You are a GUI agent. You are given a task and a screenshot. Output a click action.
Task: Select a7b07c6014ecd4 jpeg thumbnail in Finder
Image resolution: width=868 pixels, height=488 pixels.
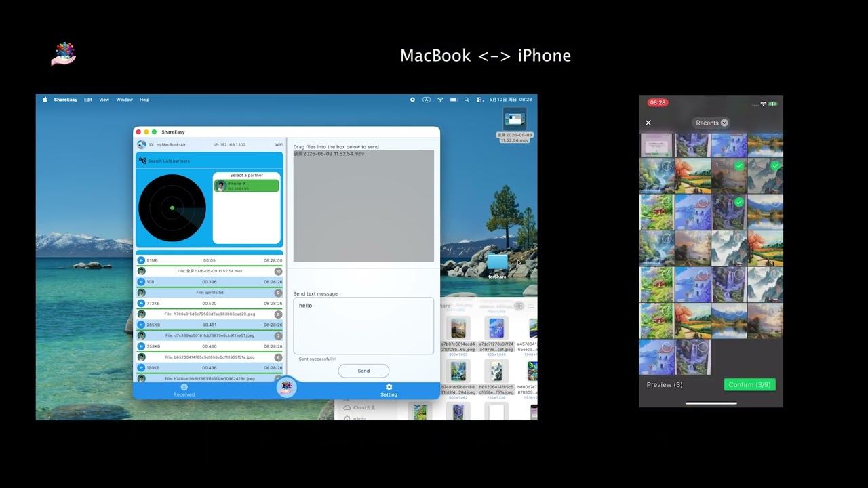[x=459, y=328]
